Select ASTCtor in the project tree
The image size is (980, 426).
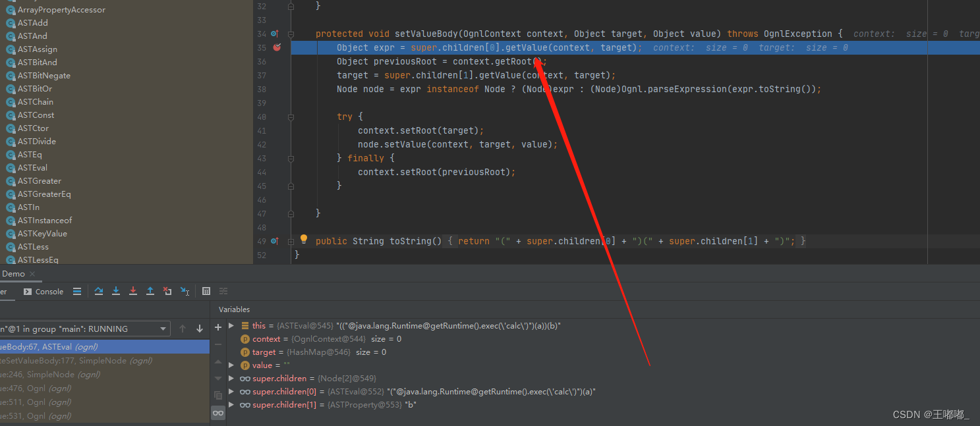(33, 128)
